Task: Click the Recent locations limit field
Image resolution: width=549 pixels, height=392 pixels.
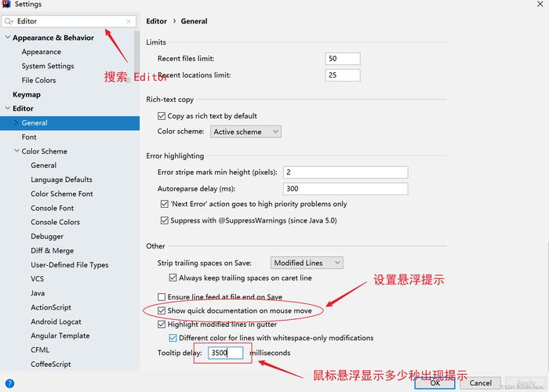Action: tap(343, 75)
